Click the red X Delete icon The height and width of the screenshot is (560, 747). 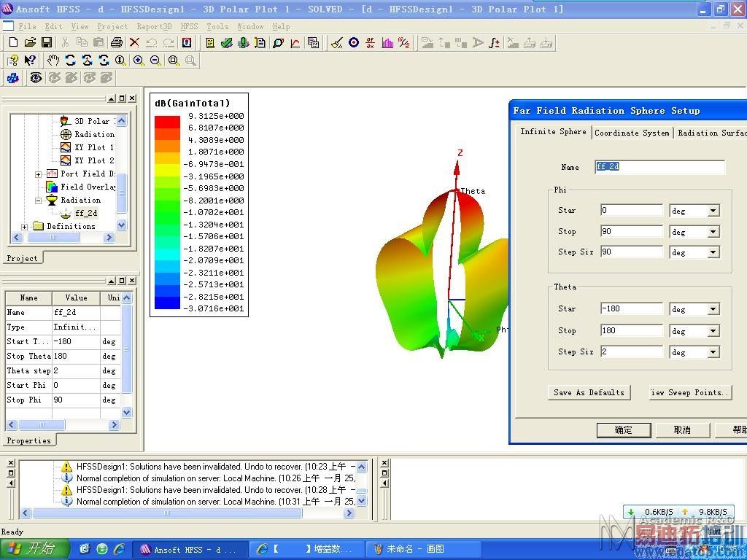pos(134,43)
